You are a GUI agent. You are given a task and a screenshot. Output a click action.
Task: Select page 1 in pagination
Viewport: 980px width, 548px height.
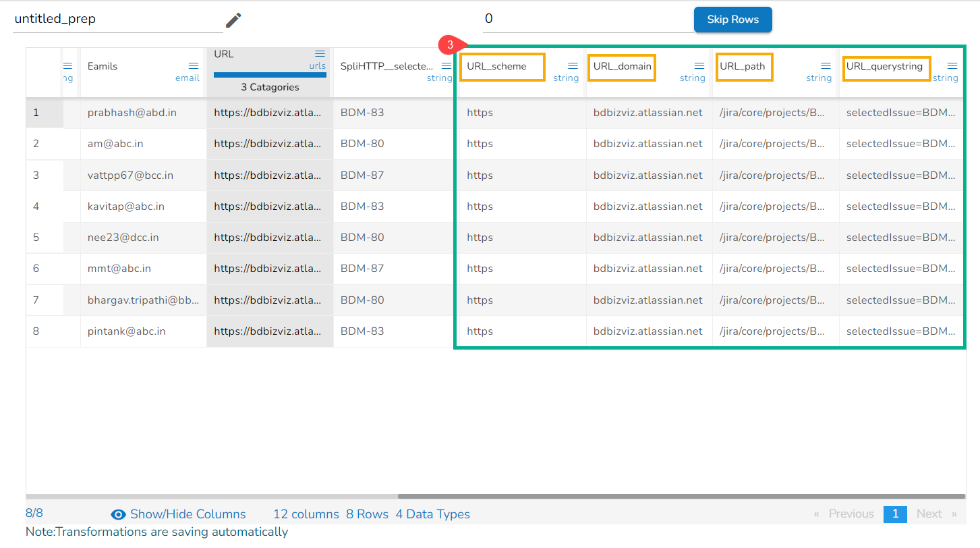pos(895,514)
